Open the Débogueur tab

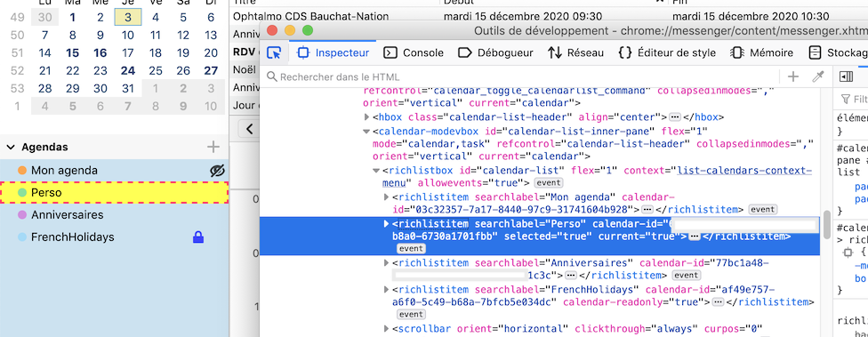pos(496,53)
